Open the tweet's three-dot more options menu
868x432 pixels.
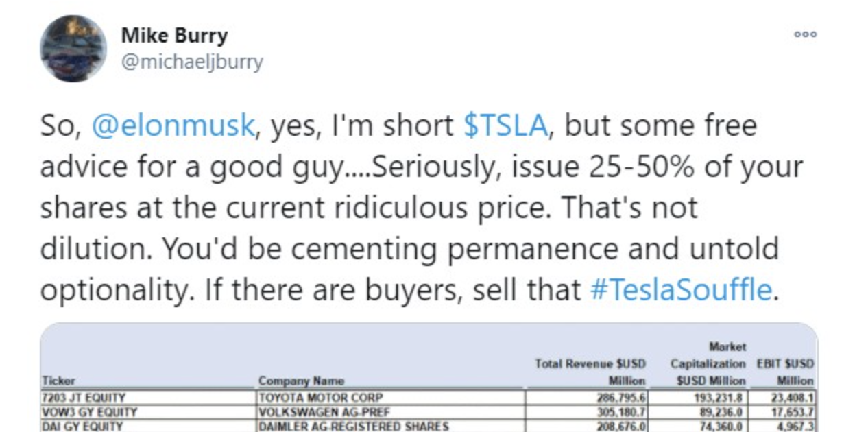[x=806, y=34]
